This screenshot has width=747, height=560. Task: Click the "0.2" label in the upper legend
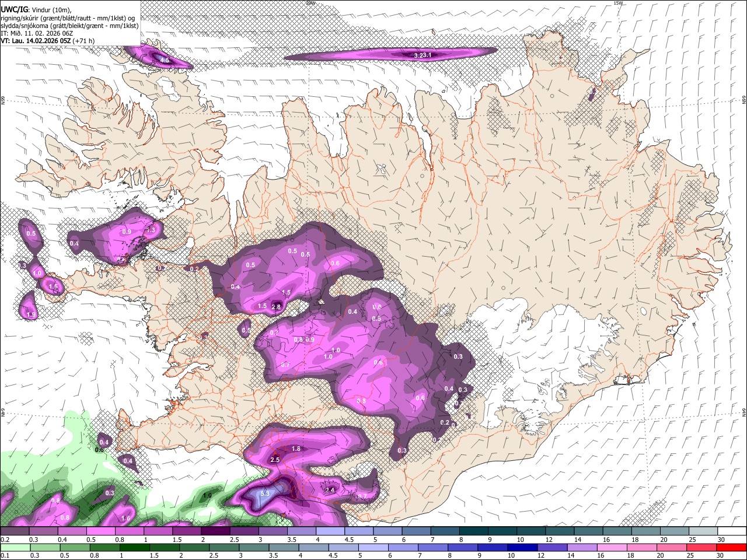tap(6, 540)
